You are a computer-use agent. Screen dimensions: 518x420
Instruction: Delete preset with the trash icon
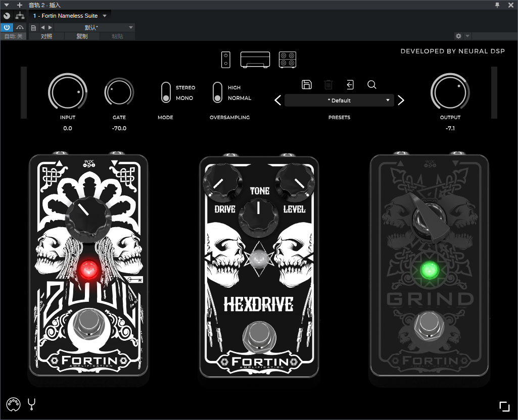(x=328, y=85)
